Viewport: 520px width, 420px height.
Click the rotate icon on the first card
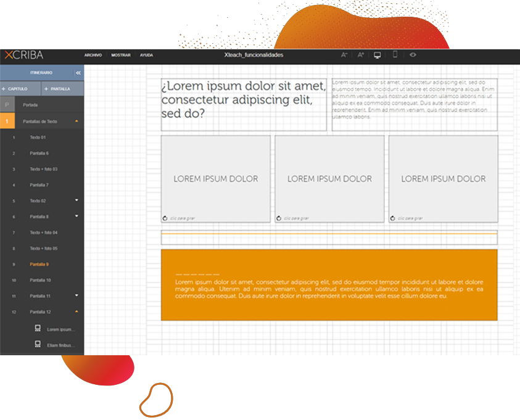(x=165, y=218)
